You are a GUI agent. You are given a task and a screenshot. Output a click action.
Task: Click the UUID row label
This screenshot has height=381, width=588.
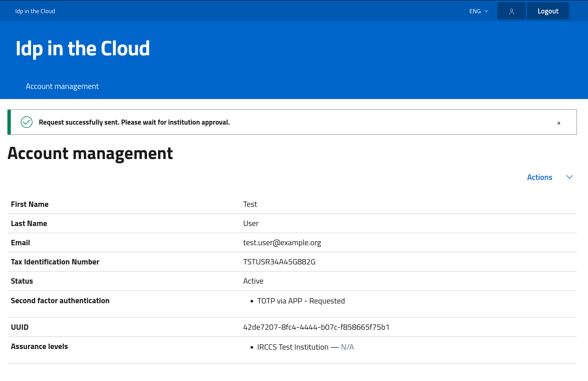click(x=20, y=327)
